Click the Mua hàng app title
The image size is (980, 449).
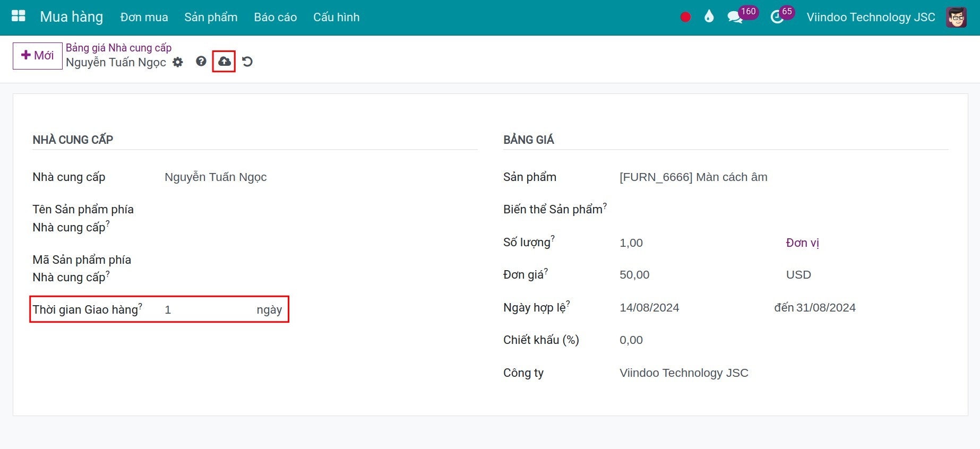72,17
